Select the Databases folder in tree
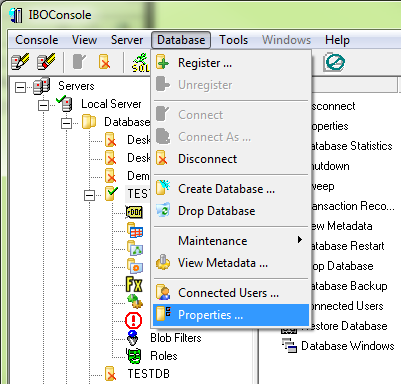The width and height of the screenshot is (401, 384). click(x=127, y=122)
